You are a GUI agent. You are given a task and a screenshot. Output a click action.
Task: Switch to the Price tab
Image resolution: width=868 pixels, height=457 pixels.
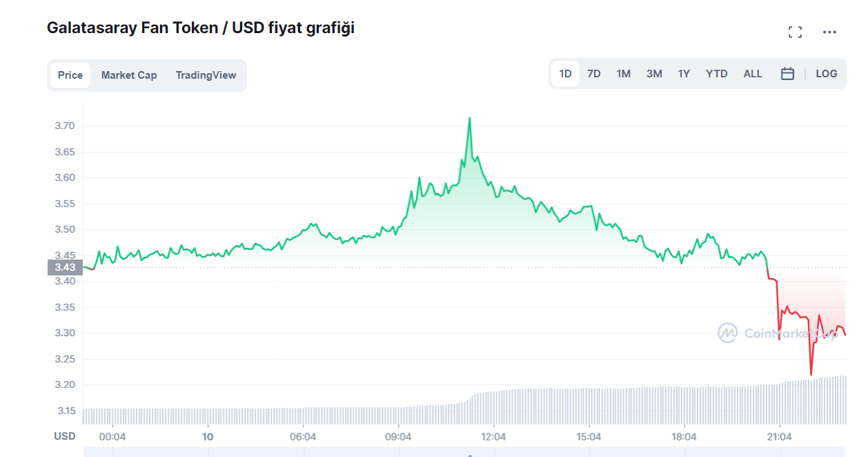click(x=70, y=75)
